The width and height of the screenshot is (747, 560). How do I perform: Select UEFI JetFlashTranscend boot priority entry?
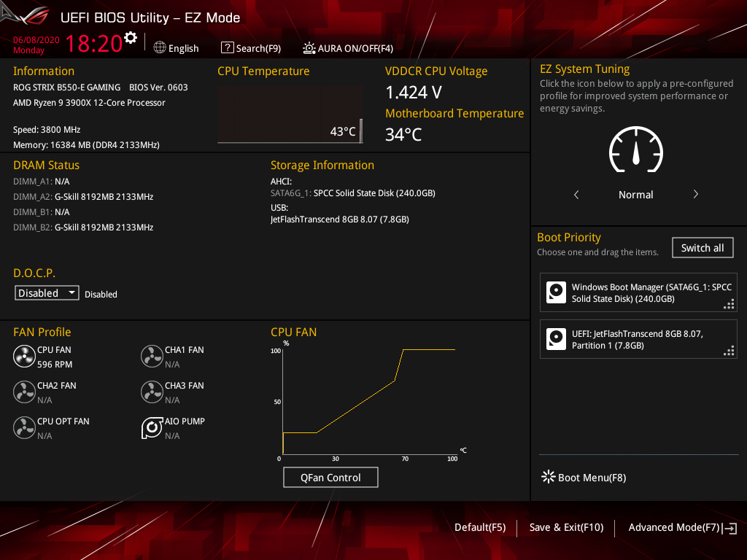point(638,339)
